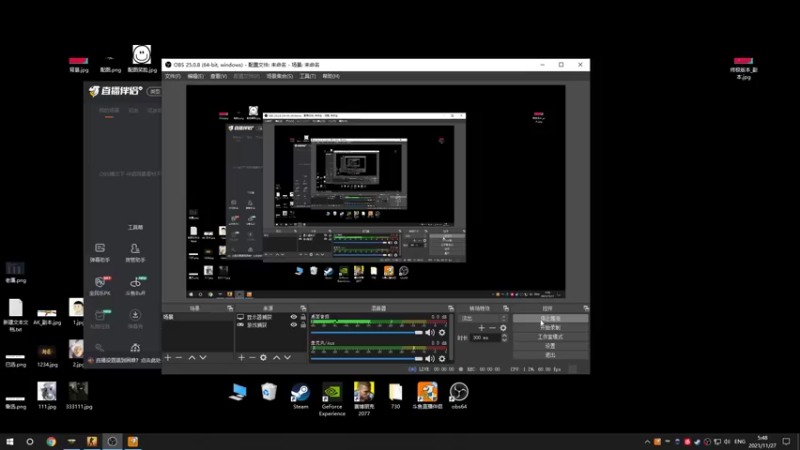800x450 pixels.
Task: Toggle lock on 游戏捕获 source
Action: (303, 324)
